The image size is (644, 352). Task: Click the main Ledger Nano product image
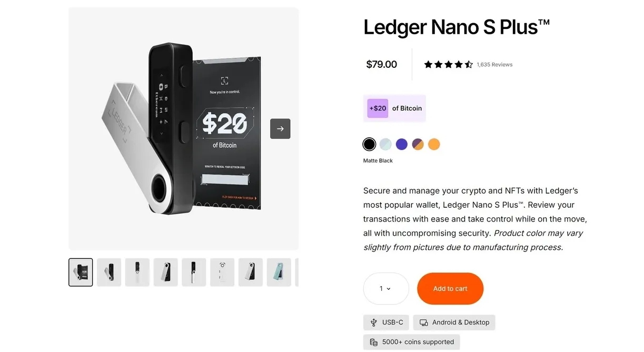[183, 128]
